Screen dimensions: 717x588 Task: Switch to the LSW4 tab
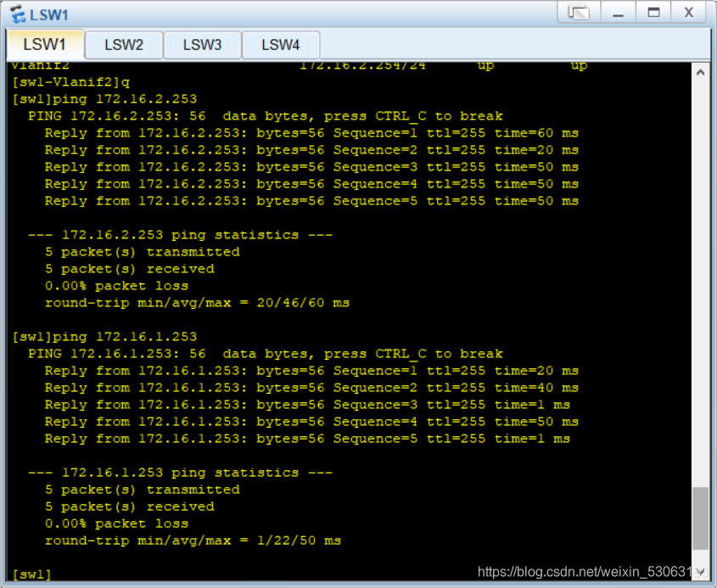point(280,45)
